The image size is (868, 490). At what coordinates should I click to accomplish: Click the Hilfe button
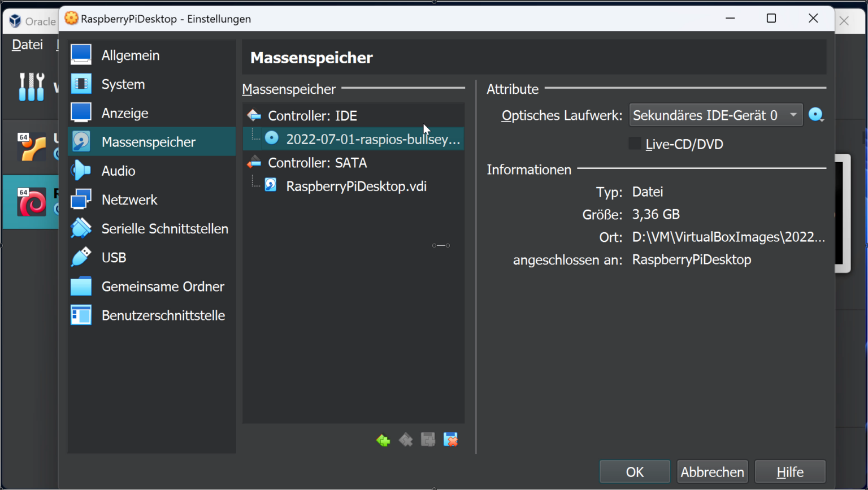(x=790, y=472)
